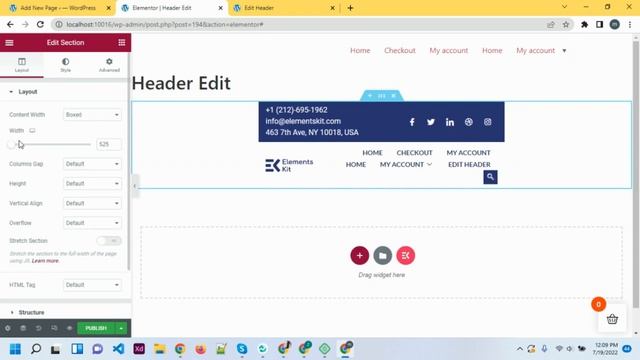
Task: Open Publish save options arrow
Action: pyautogui.click(x=121, y=328)
